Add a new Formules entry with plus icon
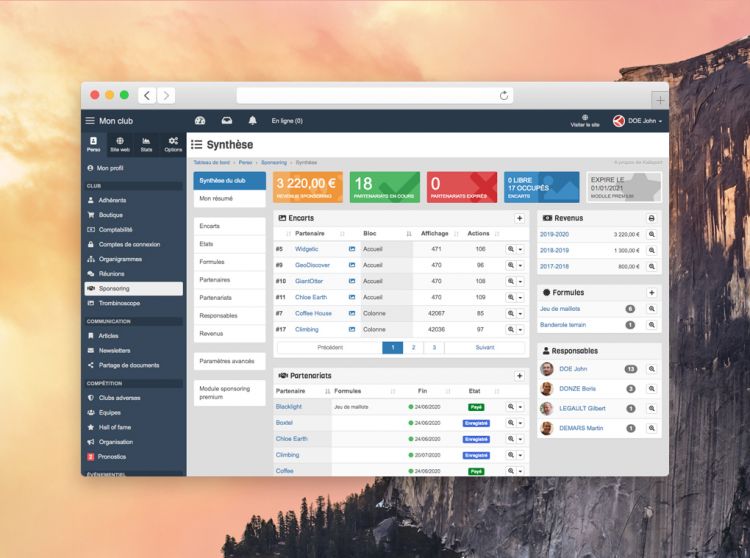 click(651, 293)
